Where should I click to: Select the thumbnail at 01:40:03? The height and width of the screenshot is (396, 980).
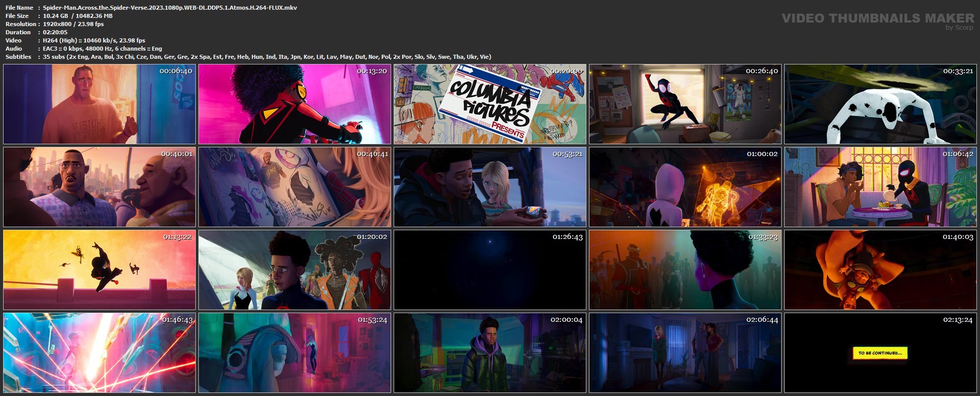click(880, 270)
